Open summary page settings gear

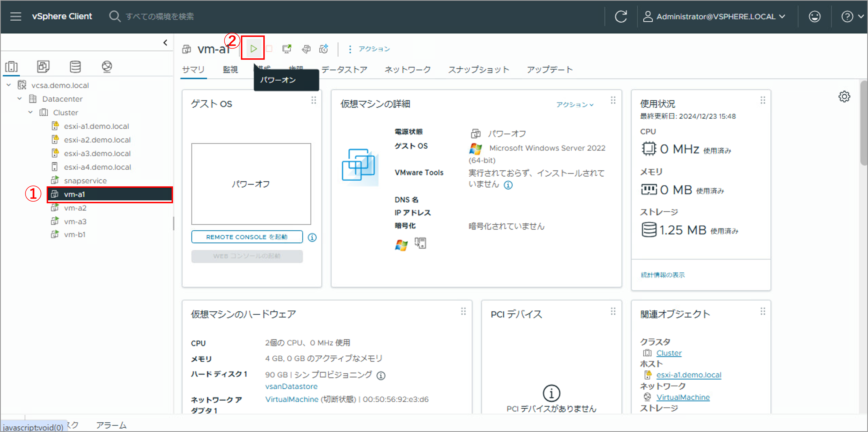point(844,97)
